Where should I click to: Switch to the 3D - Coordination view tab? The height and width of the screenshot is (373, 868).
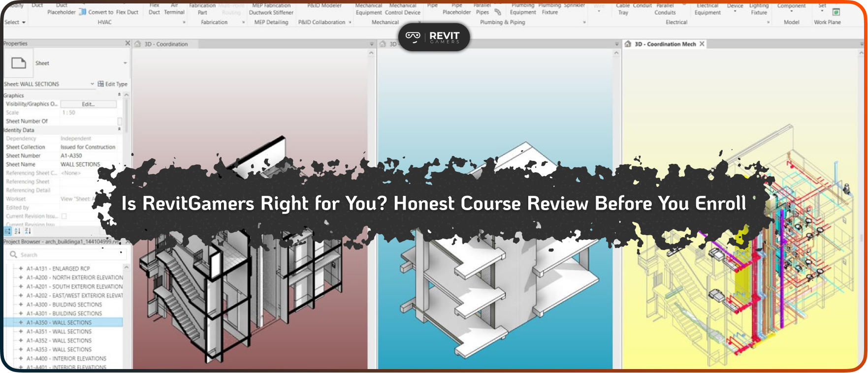pyautogui.click(x=166, y=44)
